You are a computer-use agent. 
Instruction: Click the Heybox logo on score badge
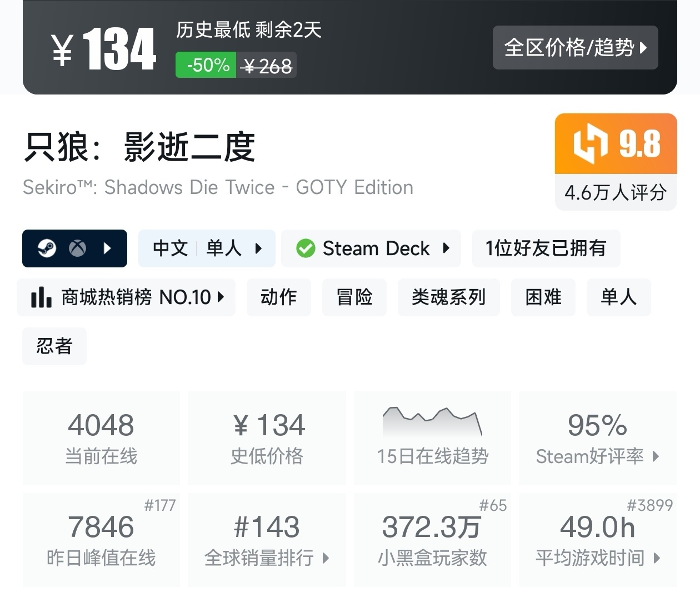[x=589, y=144]
